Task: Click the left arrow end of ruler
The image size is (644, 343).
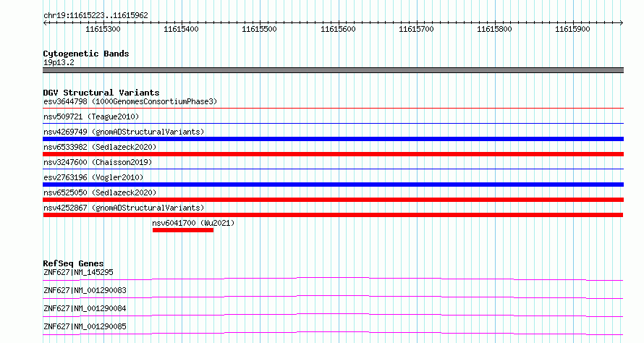Action: [45, 22]
